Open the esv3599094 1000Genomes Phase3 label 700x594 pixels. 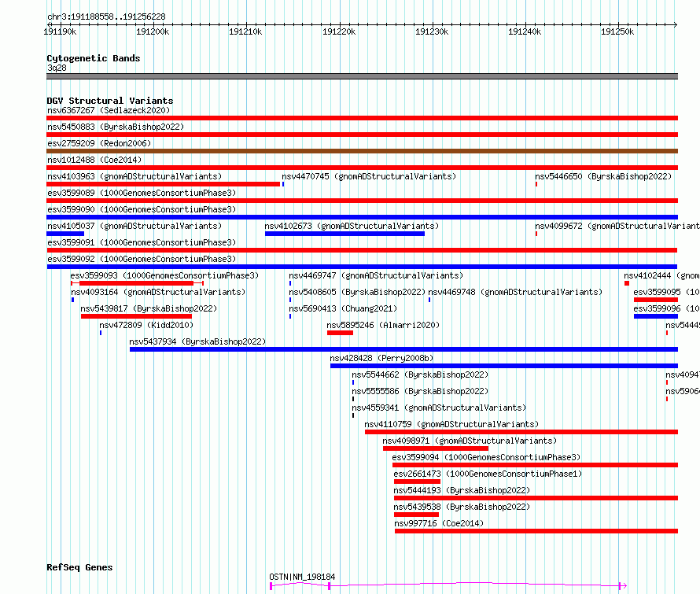coord(486,457)
